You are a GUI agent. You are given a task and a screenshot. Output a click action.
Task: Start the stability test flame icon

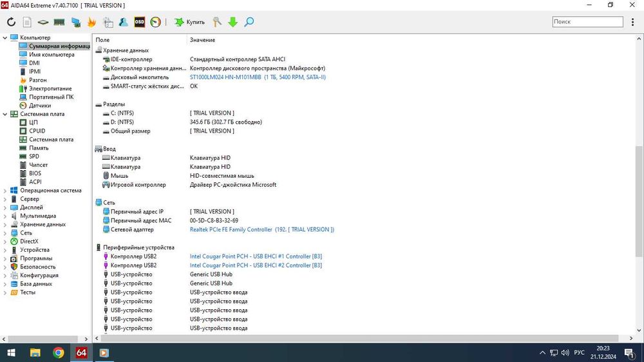(91, 22)
